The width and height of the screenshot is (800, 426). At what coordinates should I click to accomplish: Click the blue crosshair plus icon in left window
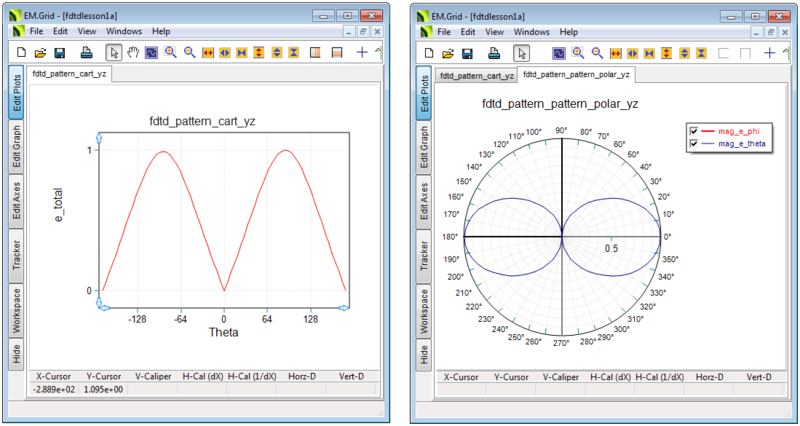coord(362,52)
